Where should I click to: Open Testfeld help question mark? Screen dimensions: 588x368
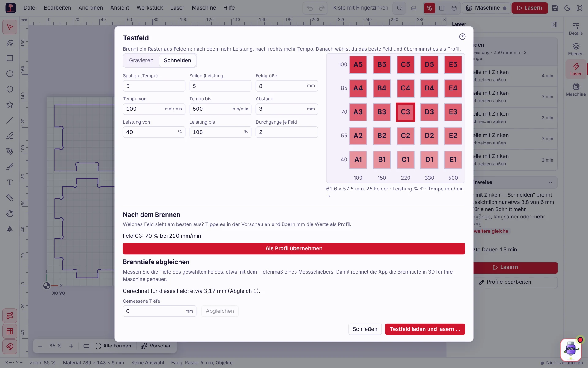pos(462,37)
